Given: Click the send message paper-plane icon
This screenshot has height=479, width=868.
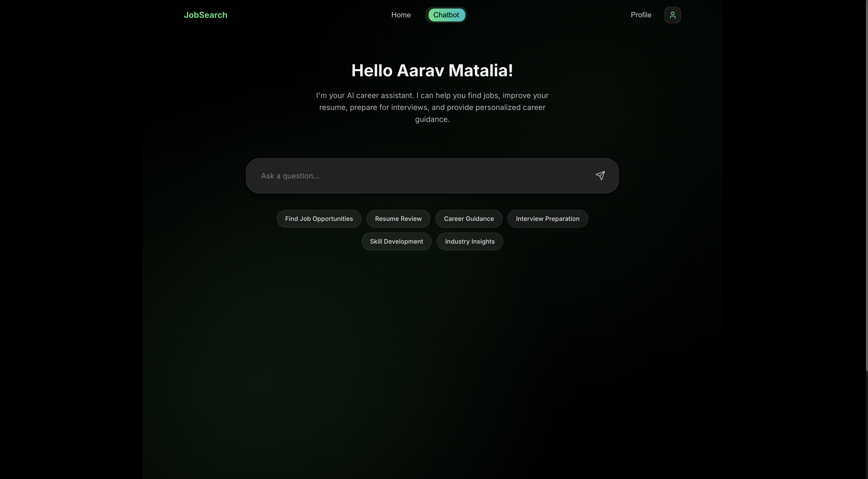Looking at the screenshot, I should coord(600,175).
